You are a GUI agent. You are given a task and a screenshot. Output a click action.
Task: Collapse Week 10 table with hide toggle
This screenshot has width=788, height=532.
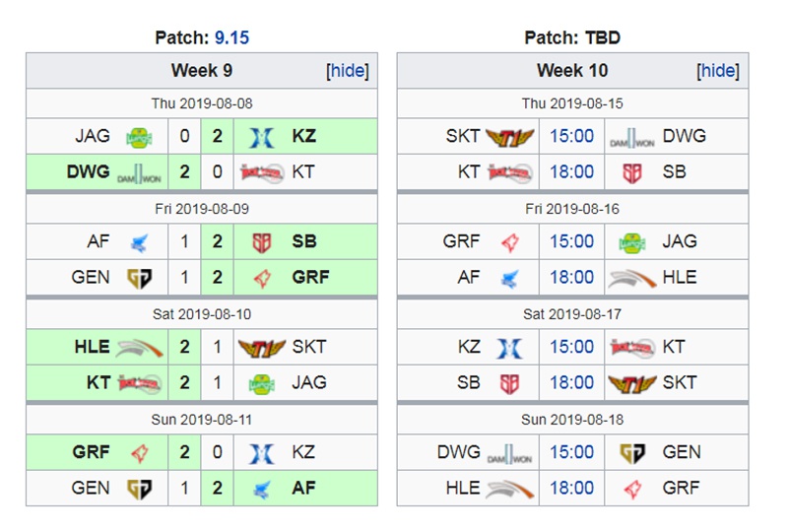718,71
